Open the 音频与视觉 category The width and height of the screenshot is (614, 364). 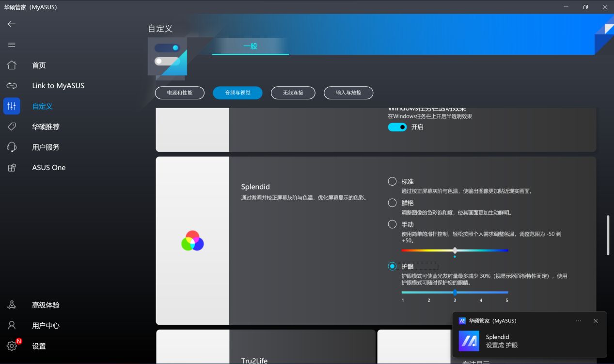(x=237, y=93)
